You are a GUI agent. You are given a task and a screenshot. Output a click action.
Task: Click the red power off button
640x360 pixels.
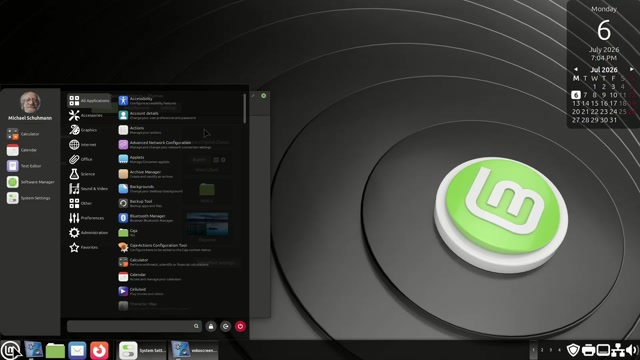pos(240,326)
